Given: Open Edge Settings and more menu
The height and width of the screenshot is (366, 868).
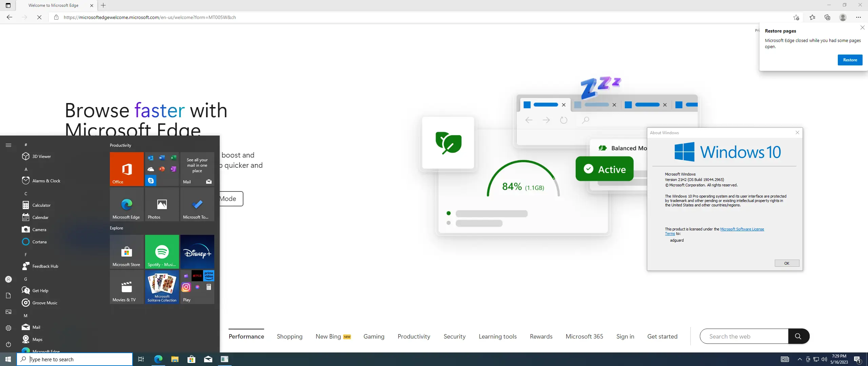Looking at the screenshot, I should coord(858,17).
